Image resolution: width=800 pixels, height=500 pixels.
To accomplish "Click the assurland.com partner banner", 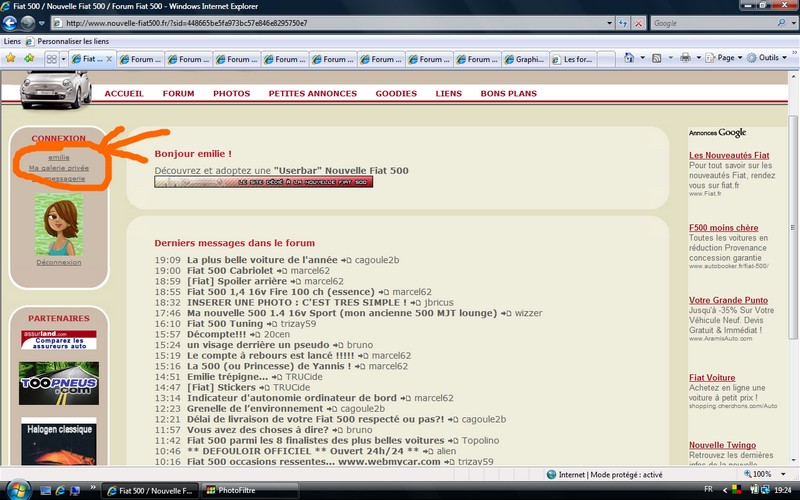I will click(59, 340).
